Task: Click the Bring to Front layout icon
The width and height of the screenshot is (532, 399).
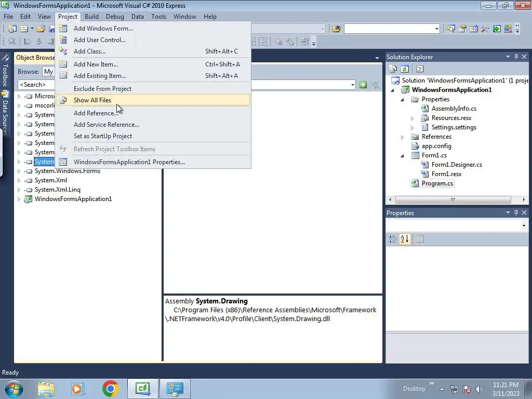Action: click(x=278, y=42)
